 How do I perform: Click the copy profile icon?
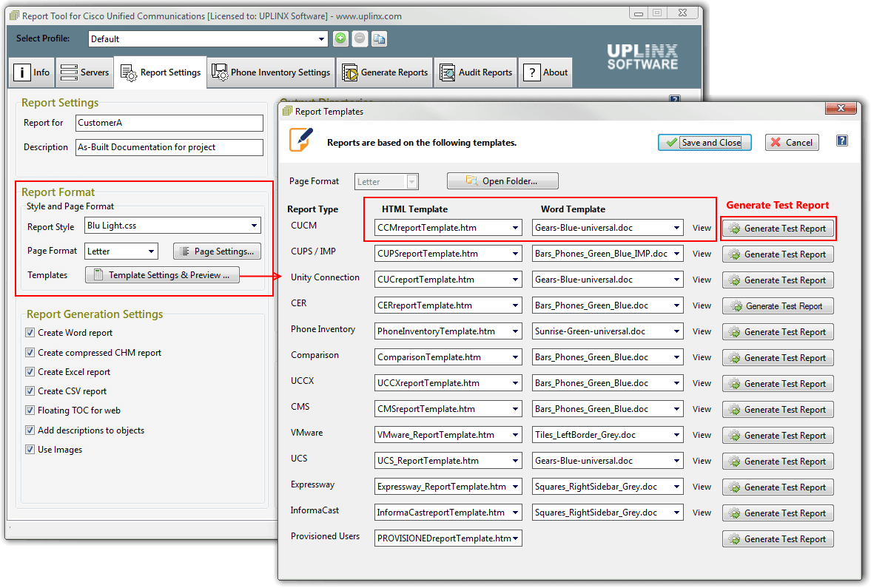point(380,38)
